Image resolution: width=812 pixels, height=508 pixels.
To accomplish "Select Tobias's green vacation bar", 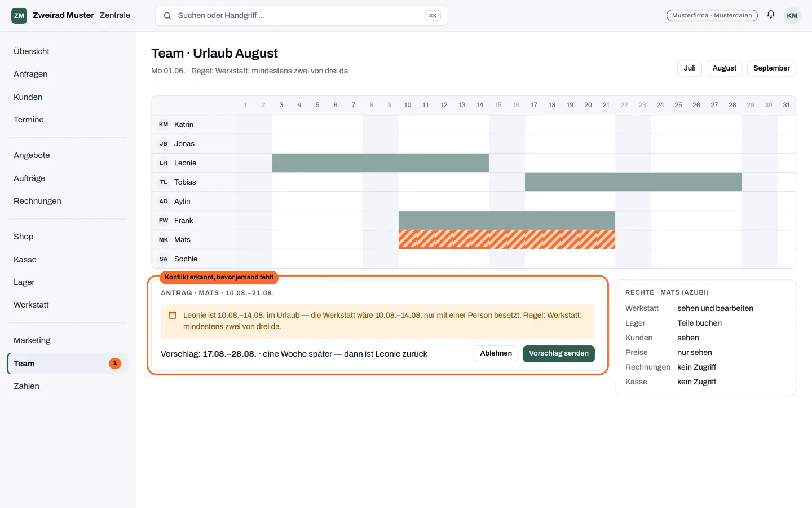I will pyautogui.click(x=633, y=182).
